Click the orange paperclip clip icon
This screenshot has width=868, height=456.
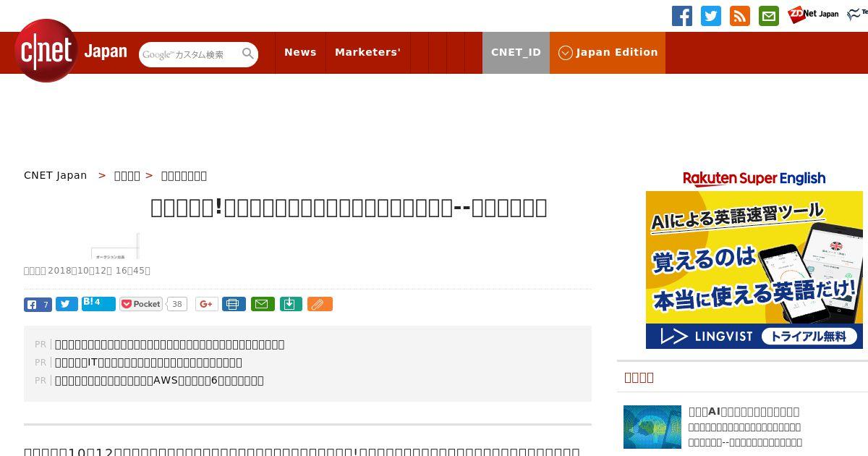320,304
